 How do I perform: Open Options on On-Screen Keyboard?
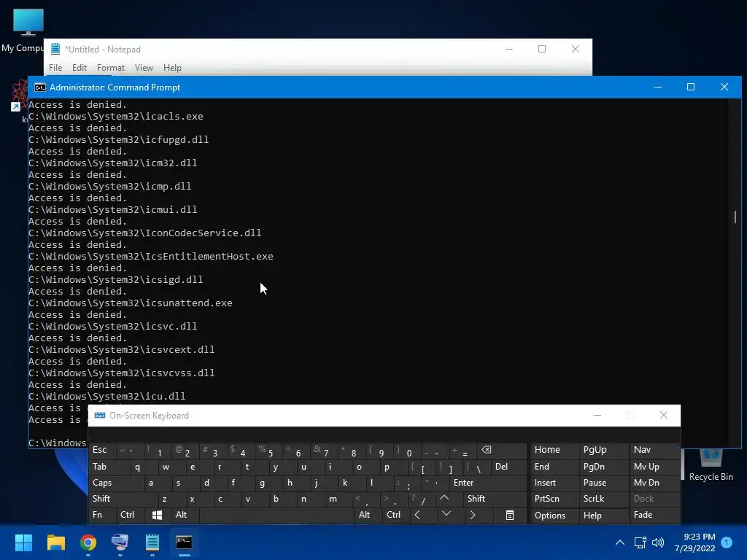tap(554, 516)
